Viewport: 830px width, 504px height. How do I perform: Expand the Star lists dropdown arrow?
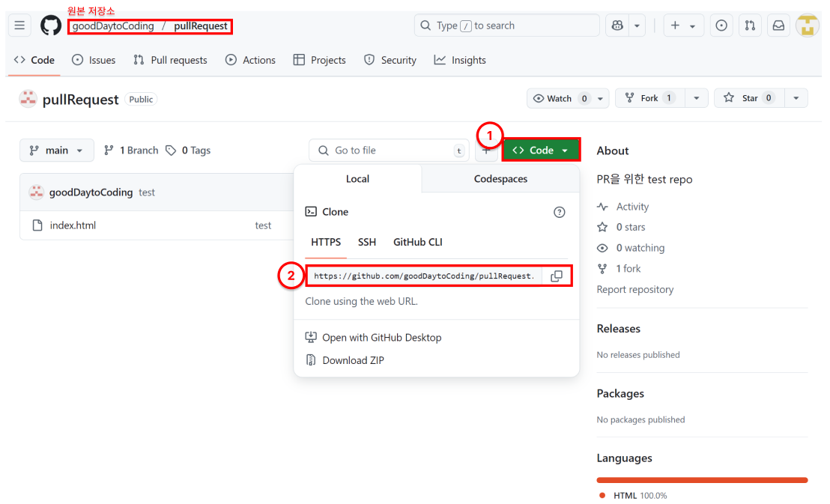click(x=796, y=98)
